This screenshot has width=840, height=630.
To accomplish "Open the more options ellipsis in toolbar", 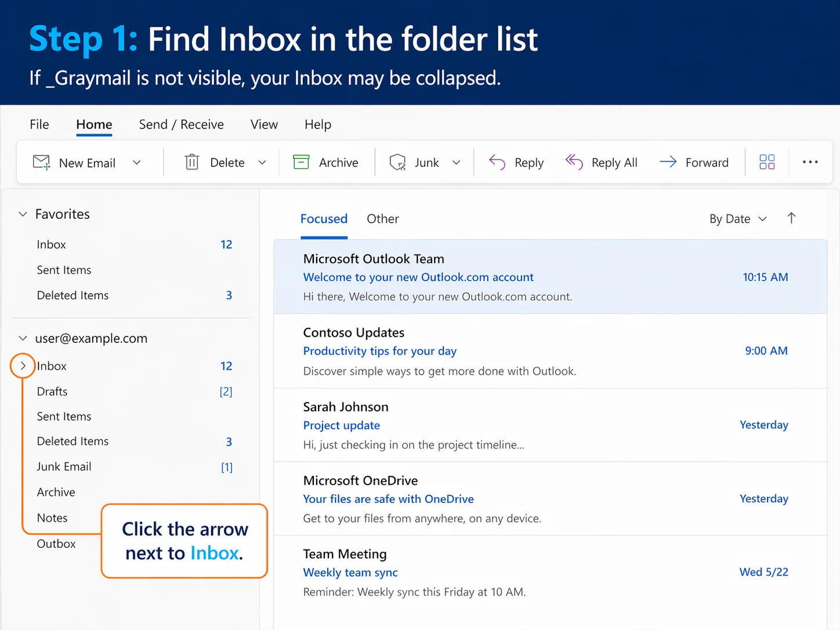I will coord(810,162).
